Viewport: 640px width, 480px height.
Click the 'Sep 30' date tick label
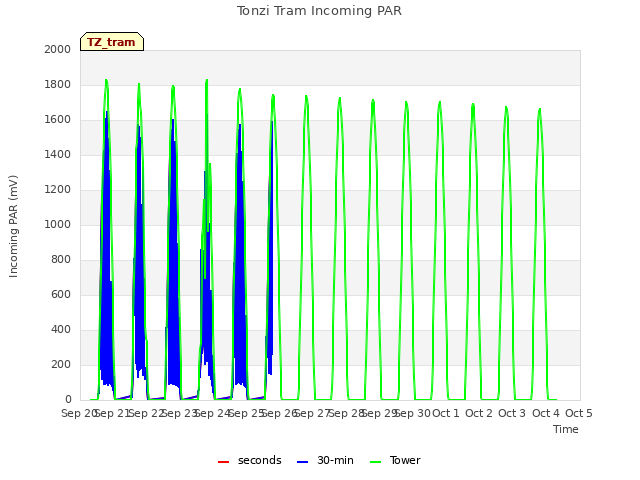click(413, 413)
